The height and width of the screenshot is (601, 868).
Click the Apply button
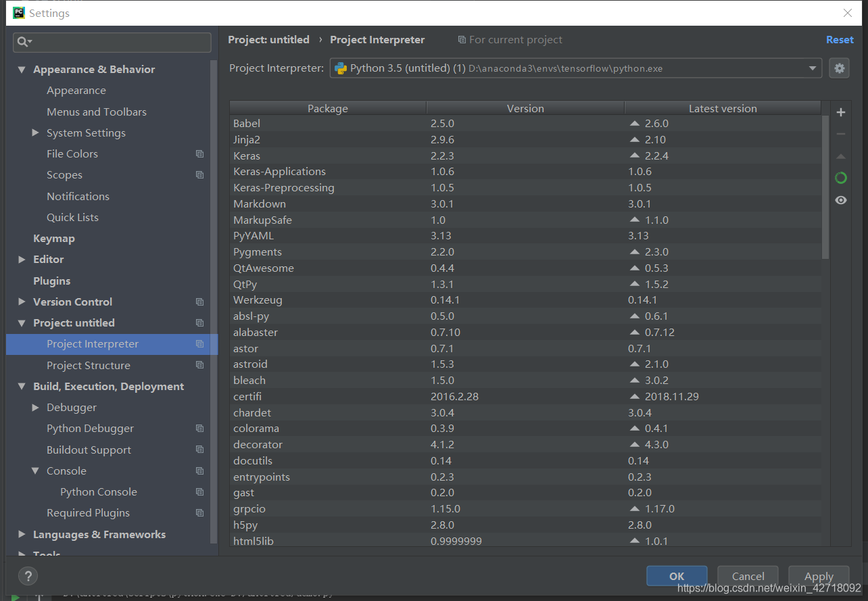point(819,576)
